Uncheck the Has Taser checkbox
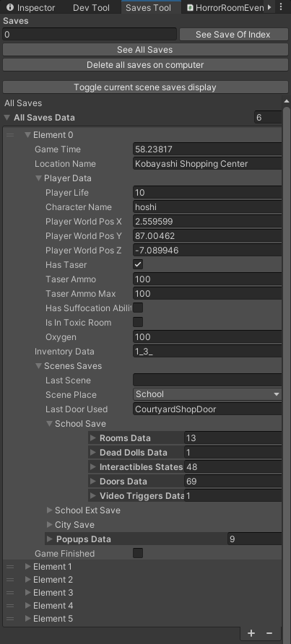Viewport: 291px width, 644px height. [138, 264]
